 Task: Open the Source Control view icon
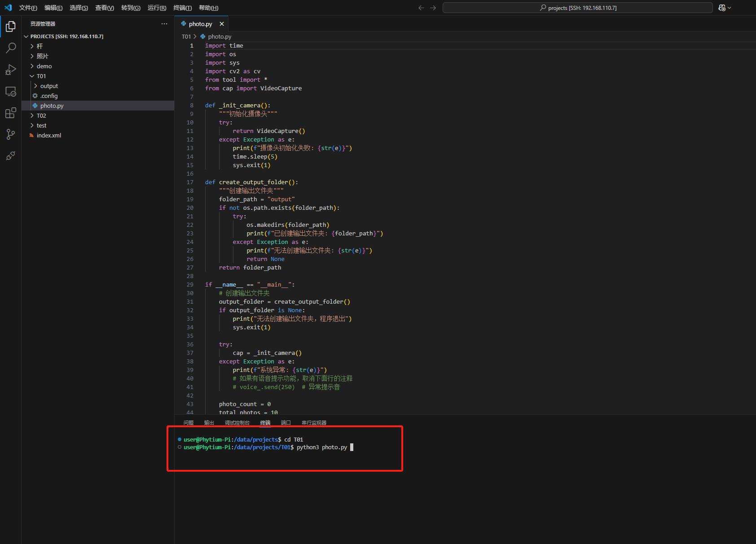point(11,134)
